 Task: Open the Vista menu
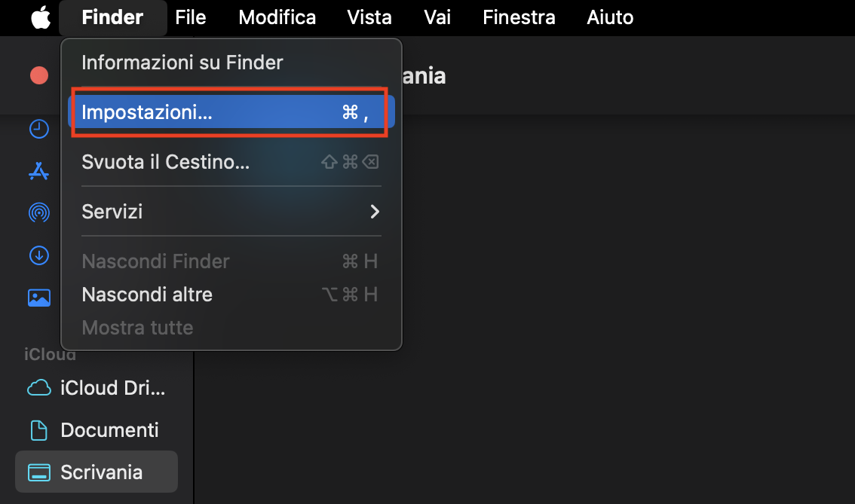click(369, 17)
